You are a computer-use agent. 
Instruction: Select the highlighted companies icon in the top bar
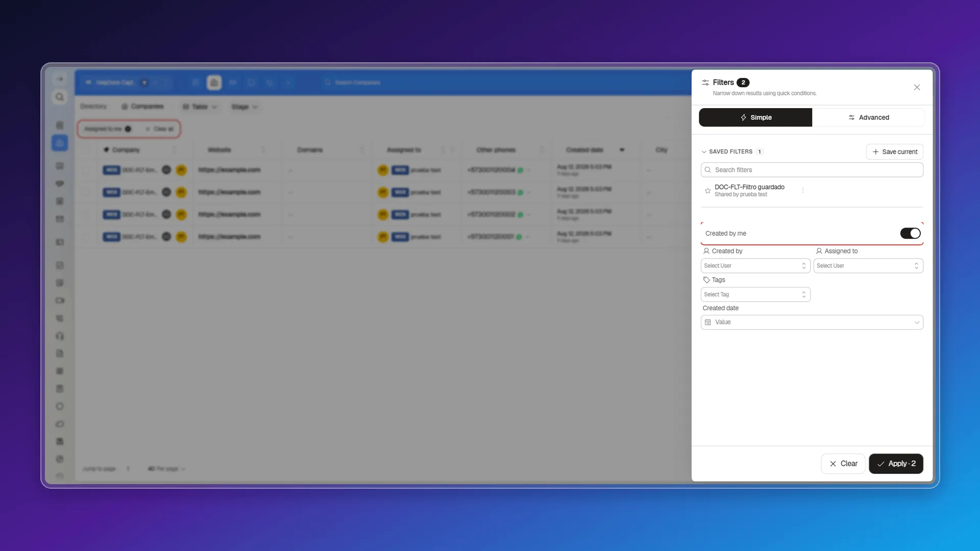point(214,83)
